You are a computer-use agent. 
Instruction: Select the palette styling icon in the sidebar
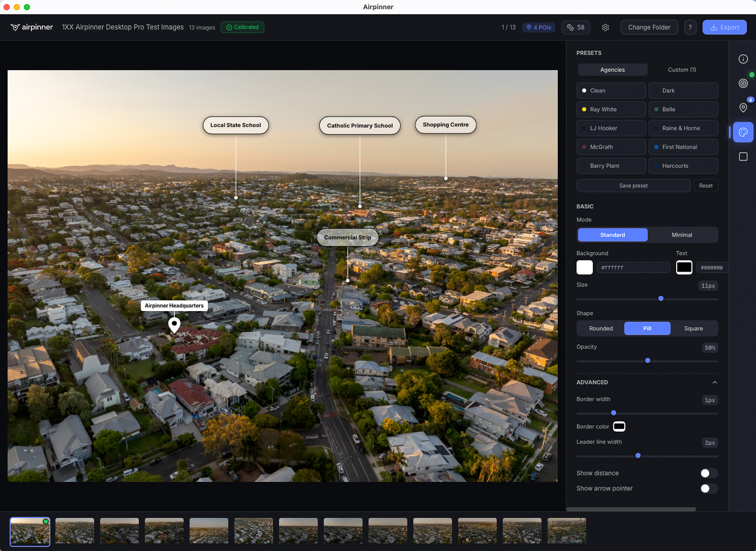click(743, 132)
